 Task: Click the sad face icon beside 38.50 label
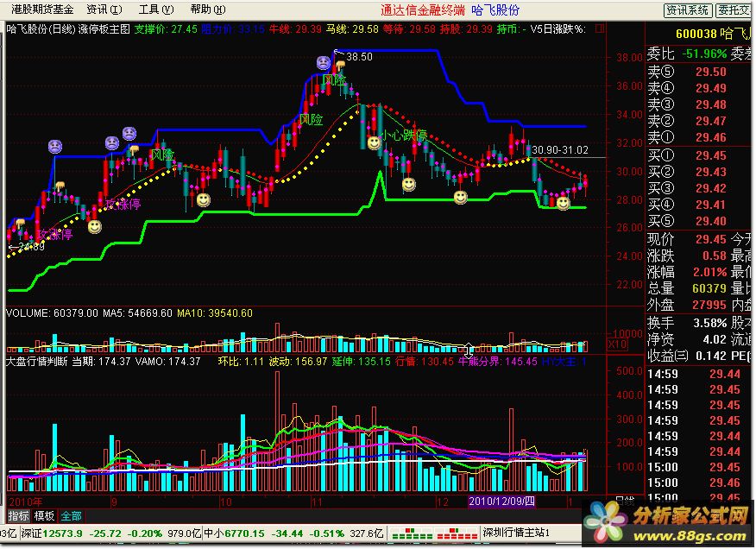(323, 63)
